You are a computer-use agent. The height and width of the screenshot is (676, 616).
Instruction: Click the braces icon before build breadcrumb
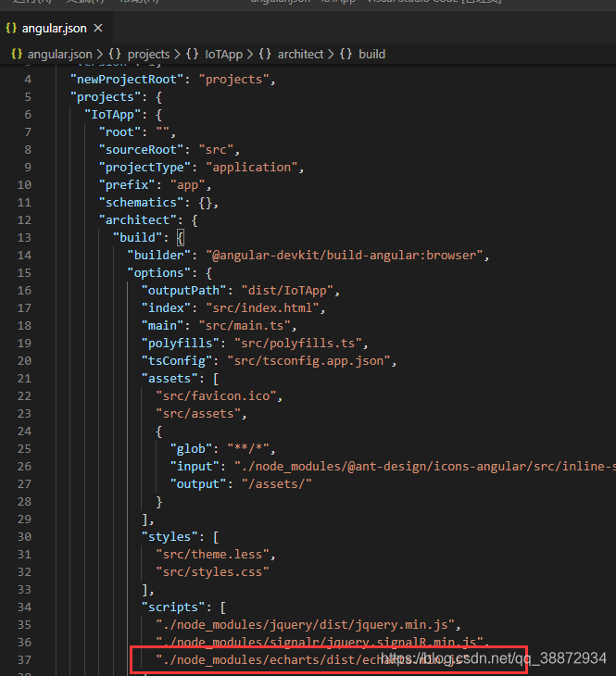[x=346, y=55]
